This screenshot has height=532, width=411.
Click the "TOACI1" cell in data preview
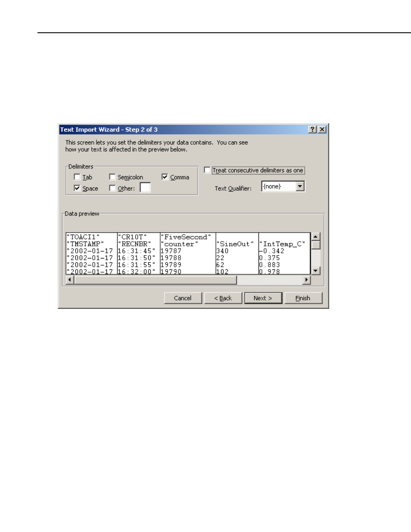83,237
